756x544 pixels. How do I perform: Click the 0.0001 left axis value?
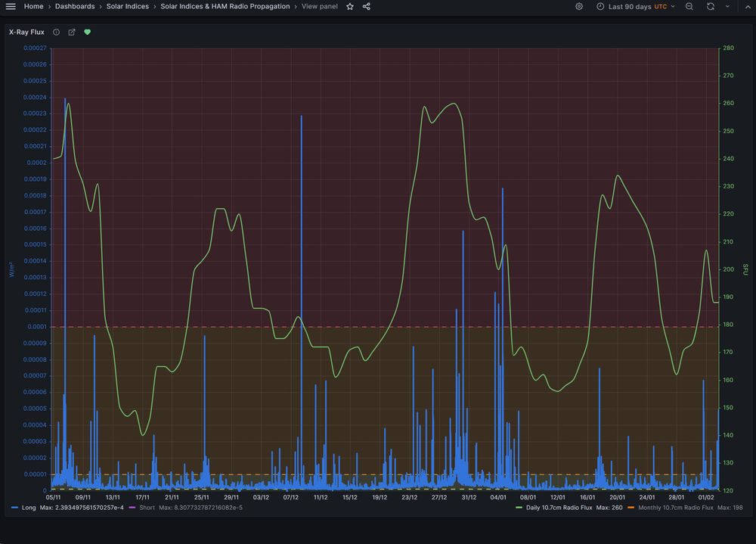(x=37, y=327)
